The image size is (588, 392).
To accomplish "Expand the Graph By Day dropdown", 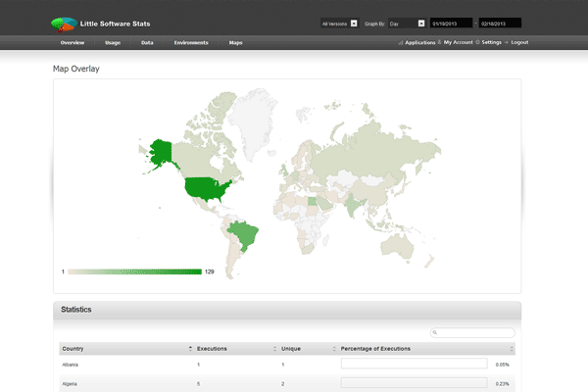I will [407, 23].
